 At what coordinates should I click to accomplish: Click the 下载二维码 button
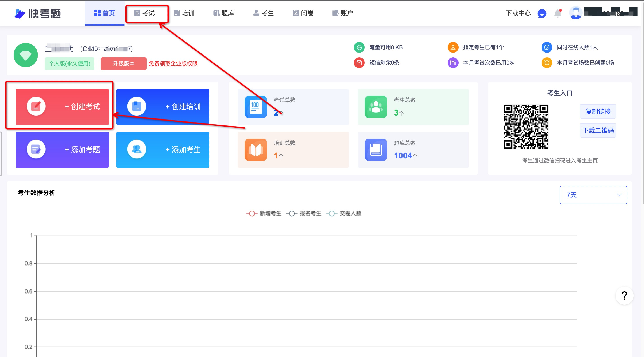pyautogui.click(x=598, y=130)
